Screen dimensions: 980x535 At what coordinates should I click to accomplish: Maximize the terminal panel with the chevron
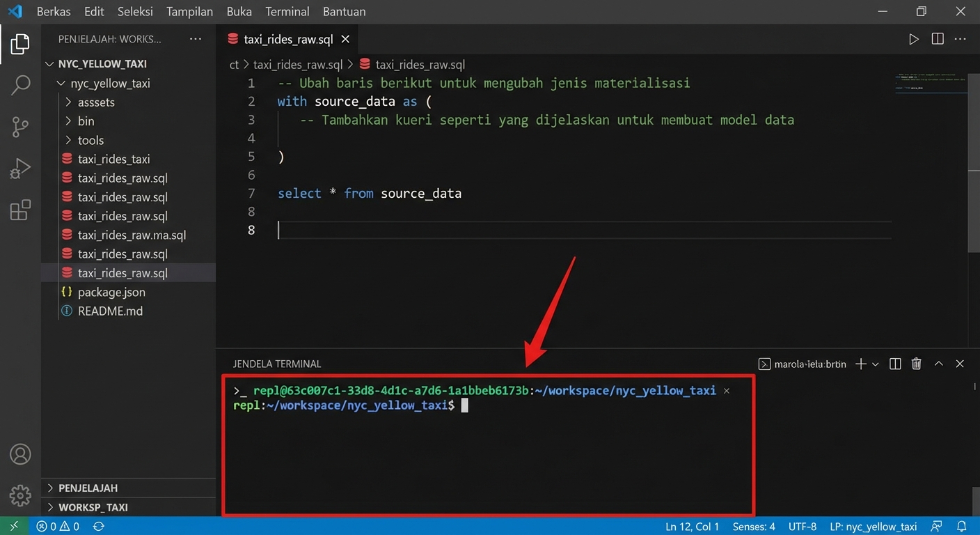(x=938, y=363)
